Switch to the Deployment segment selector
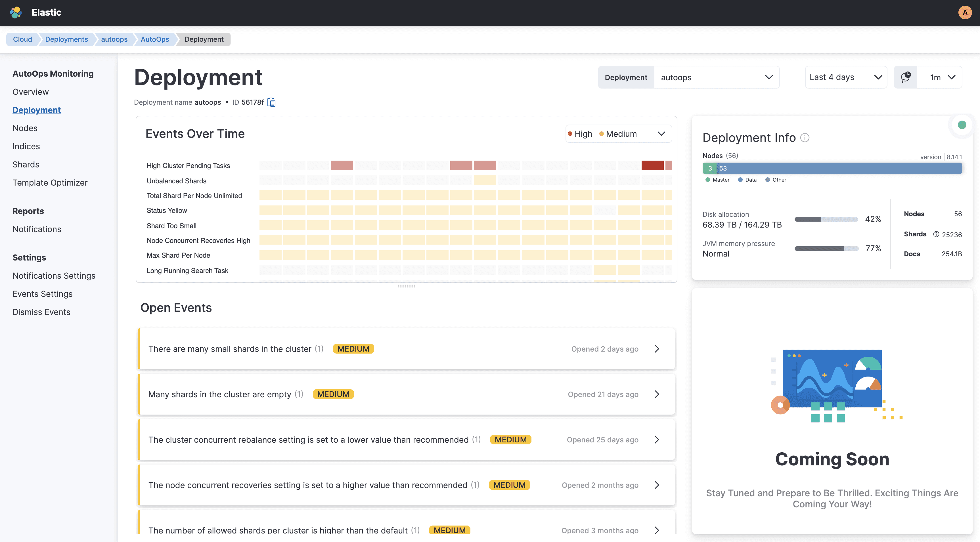This screenshot has width=980, height=542. point(626,77)
